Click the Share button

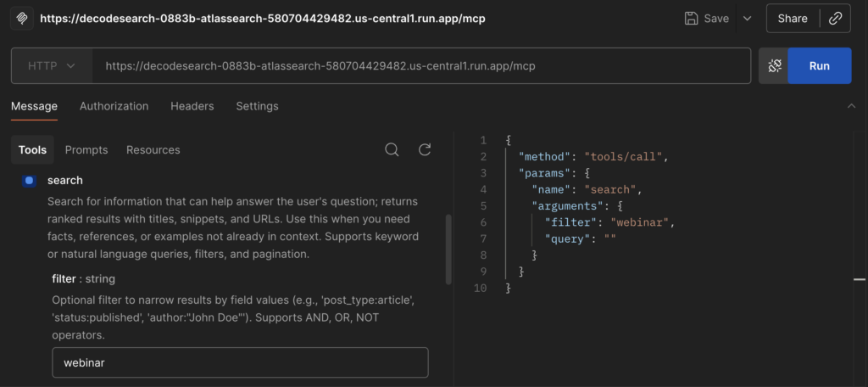793,18
